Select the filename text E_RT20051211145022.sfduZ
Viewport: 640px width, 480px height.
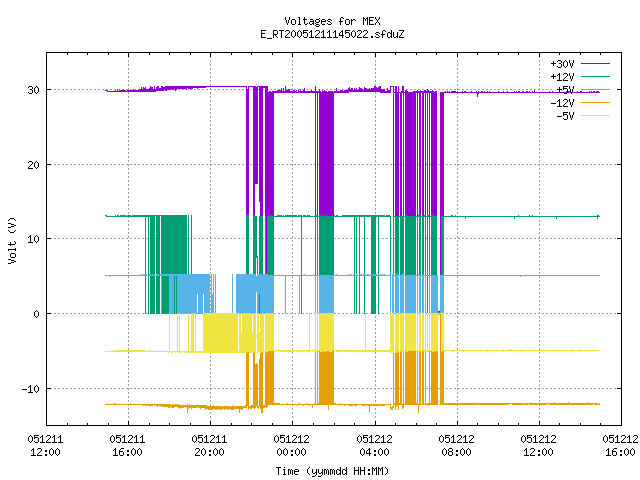(x=332, y=34)
